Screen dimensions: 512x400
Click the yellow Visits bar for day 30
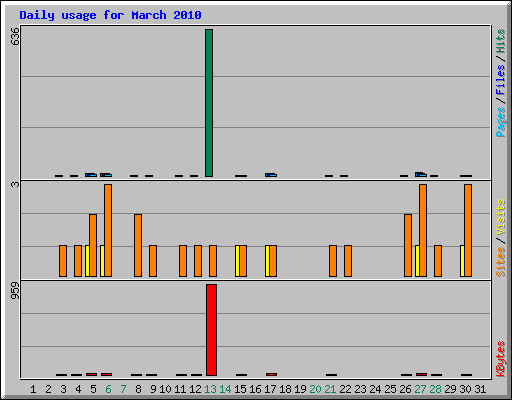pos(462,261)
